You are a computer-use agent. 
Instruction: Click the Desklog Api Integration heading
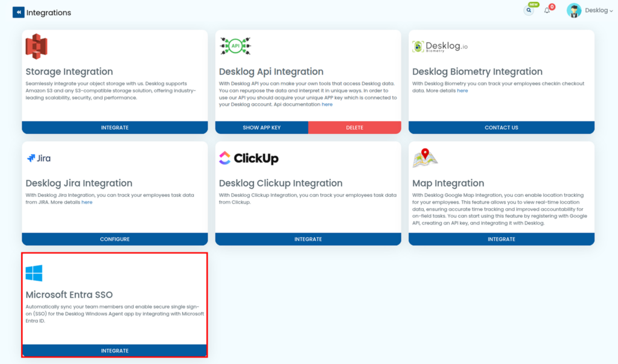(271, 71)
